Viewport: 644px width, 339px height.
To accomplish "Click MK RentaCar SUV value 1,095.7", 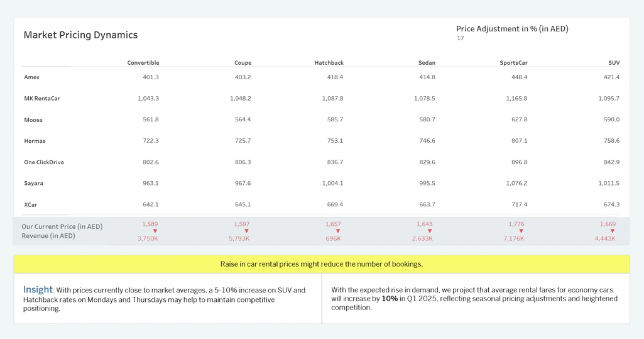I will 609,98.
